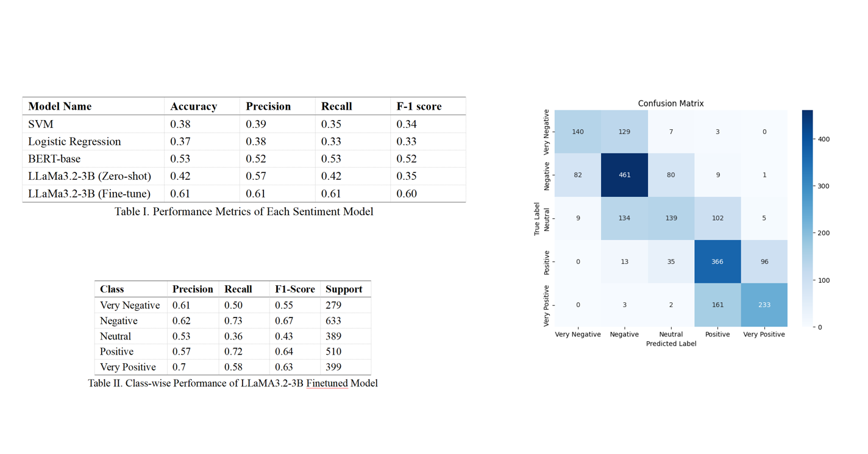Viewport: 868px width, 454px height.
Task: Click the "Confusion Matrix" chart title
Action: point(671,104)
